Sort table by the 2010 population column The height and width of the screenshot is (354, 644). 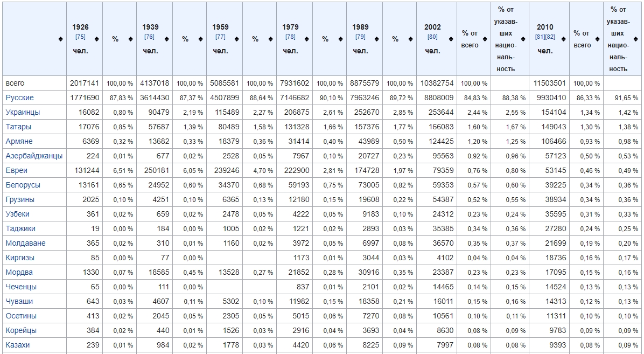point(562,39)
